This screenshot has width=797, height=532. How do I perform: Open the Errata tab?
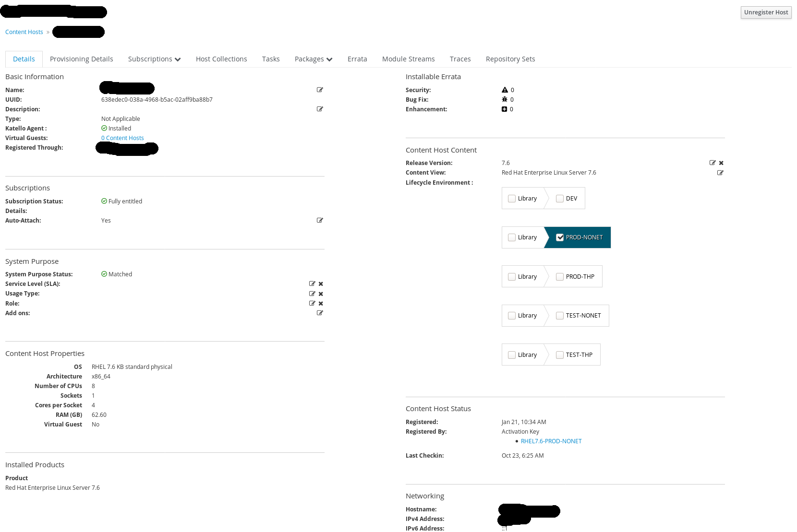(x=357, y=59)
